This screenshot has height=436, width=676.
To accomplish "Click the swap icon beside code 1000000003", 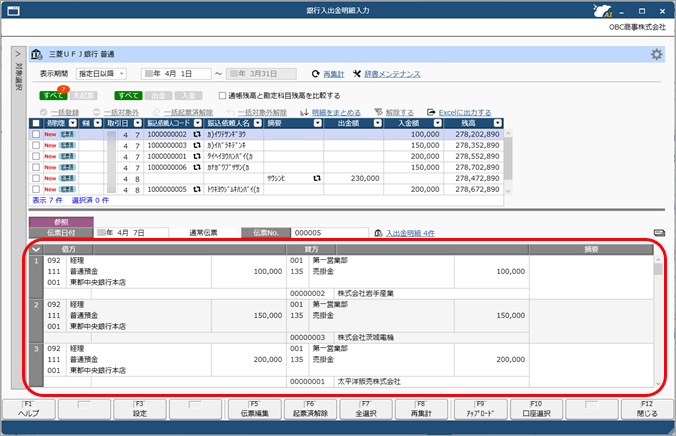I will click(197, 145).
